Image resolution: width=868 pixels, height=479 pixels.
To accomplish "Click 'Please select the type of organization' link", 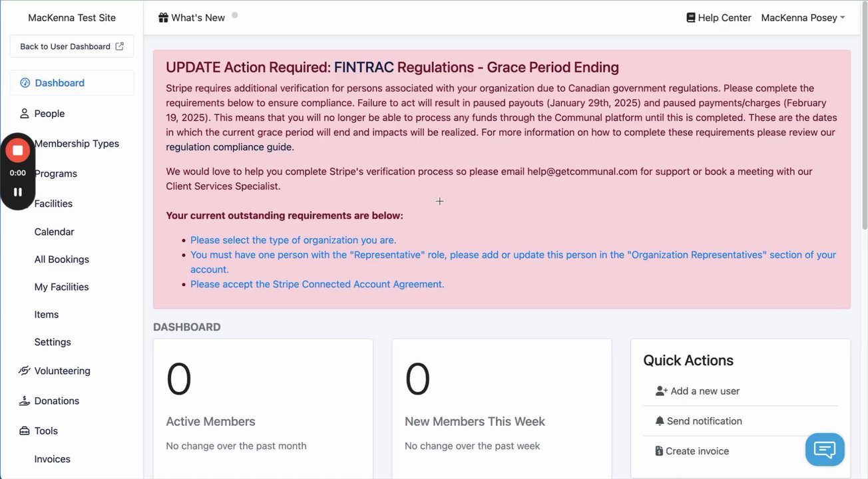I will (x=293, y=240).
